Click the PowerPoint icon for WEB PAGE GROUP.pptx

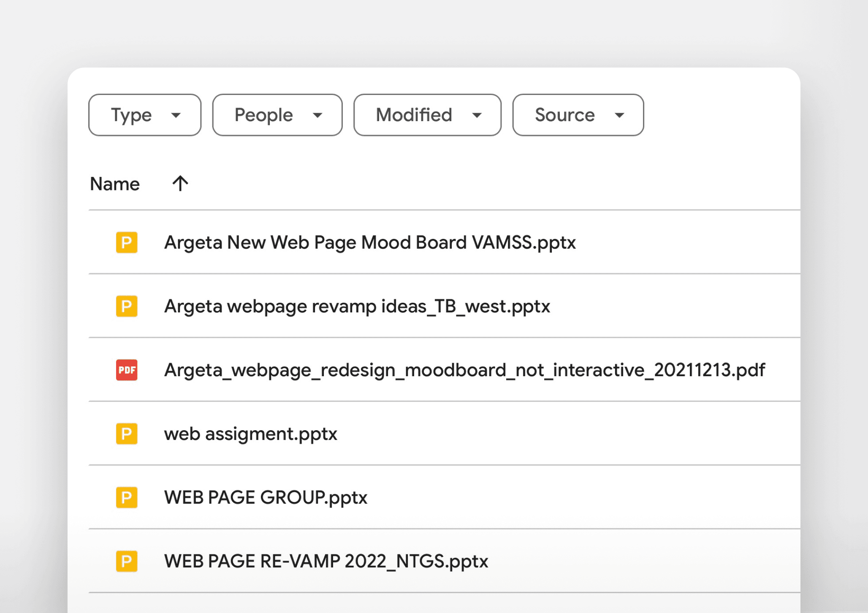tap(127, 497)
